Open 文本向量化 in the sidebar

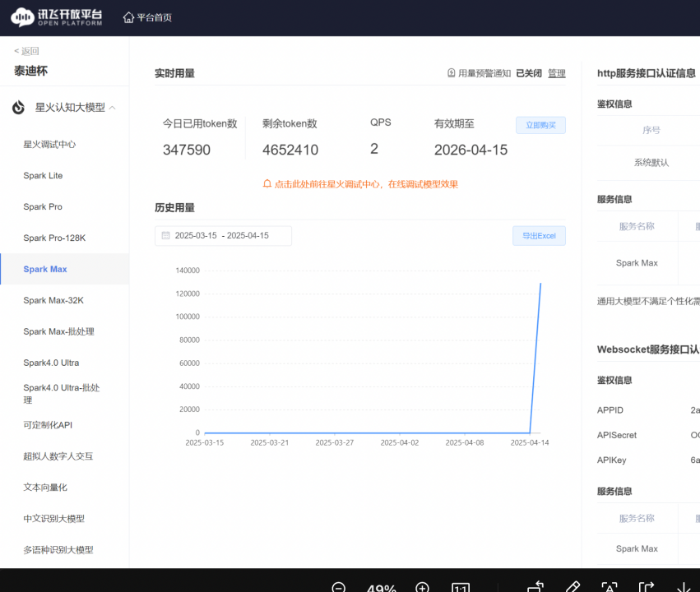(45, 487)
